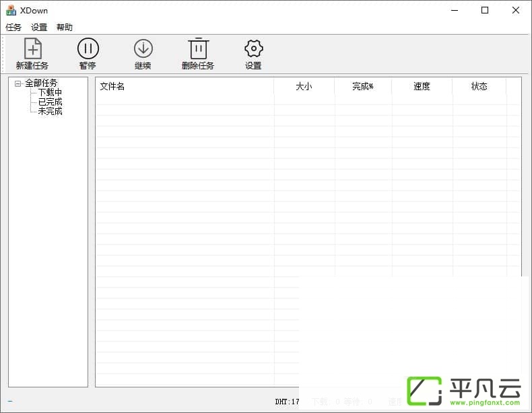
Task: Click the DHT status bar entry
Action: click(x=287, y=402)
